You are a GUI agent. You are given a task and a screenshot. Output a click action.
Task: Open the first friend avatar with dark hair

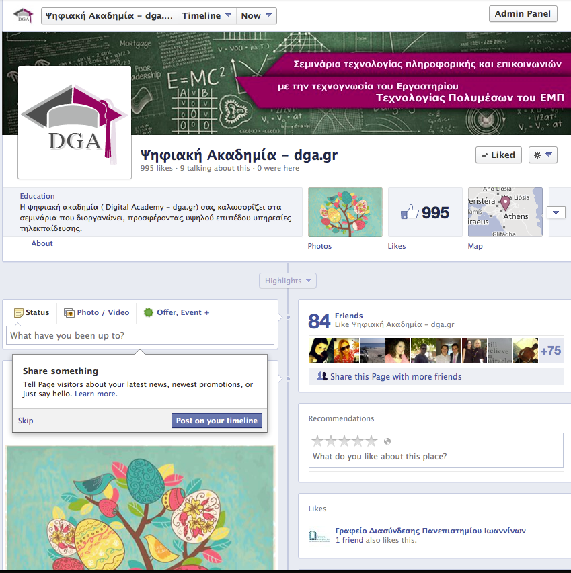point(321,350)
